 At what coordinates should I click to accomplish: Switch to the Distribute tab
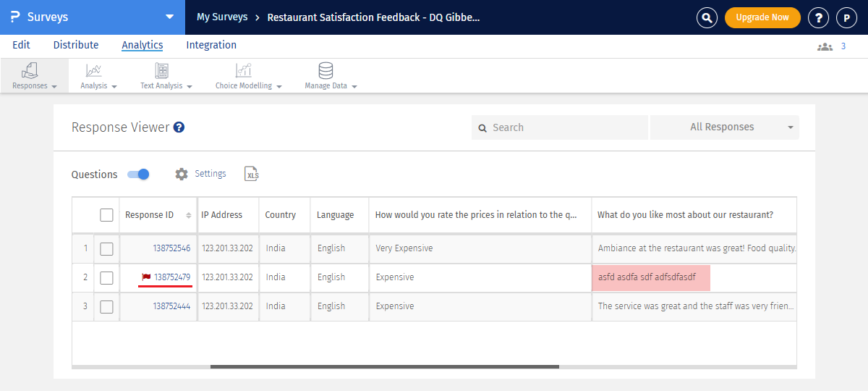tap(76, 45)
